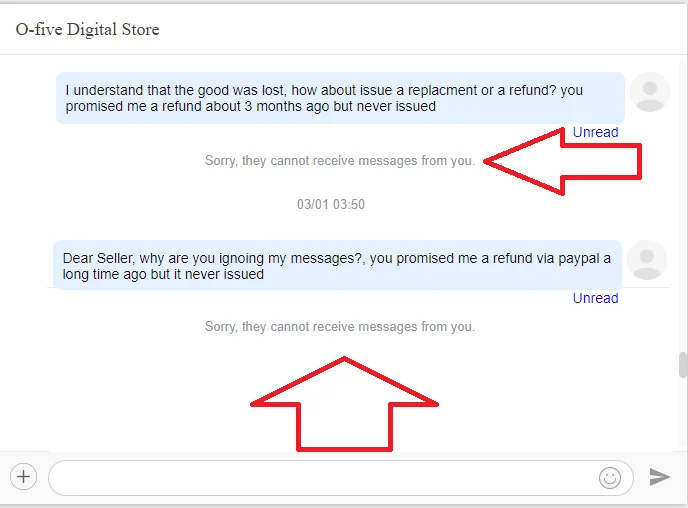
Task: Click the large red upward arrow annotation
Action: tap(344, 405)
